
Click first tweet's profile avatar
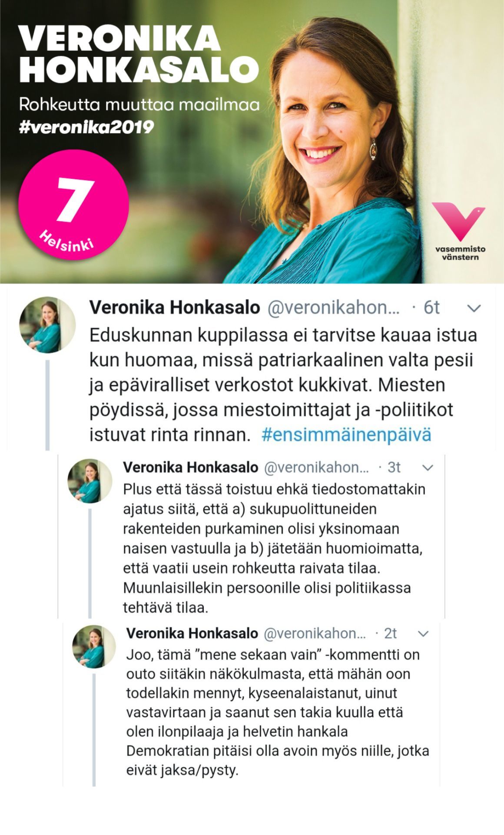47,325
